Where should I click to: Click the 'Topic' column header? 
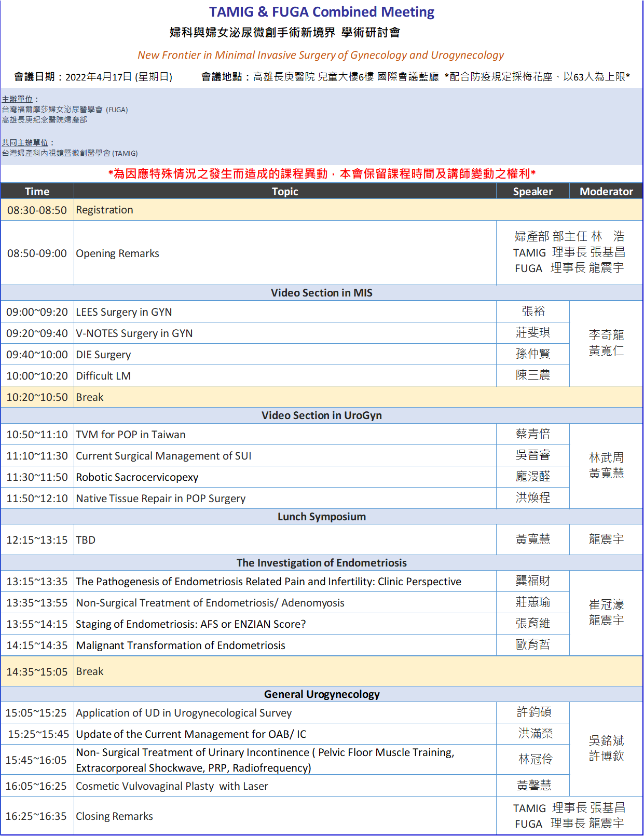285,192
